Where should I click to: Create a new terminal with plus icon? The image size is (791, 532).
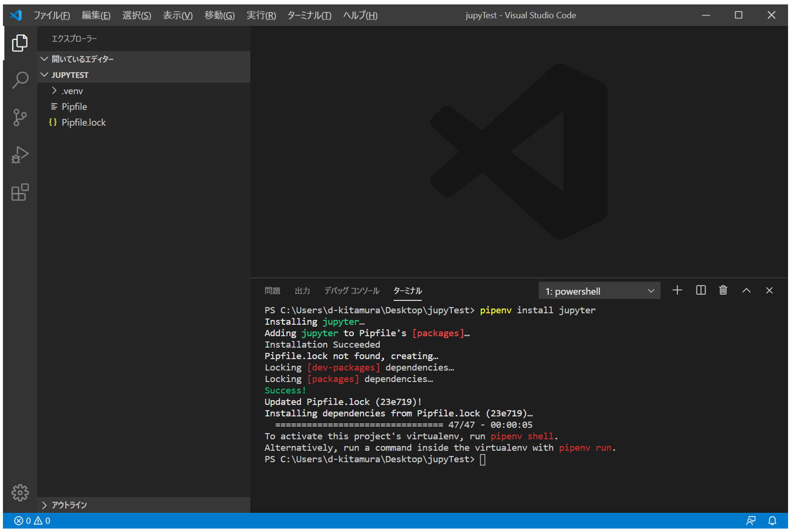coord(677,290)
